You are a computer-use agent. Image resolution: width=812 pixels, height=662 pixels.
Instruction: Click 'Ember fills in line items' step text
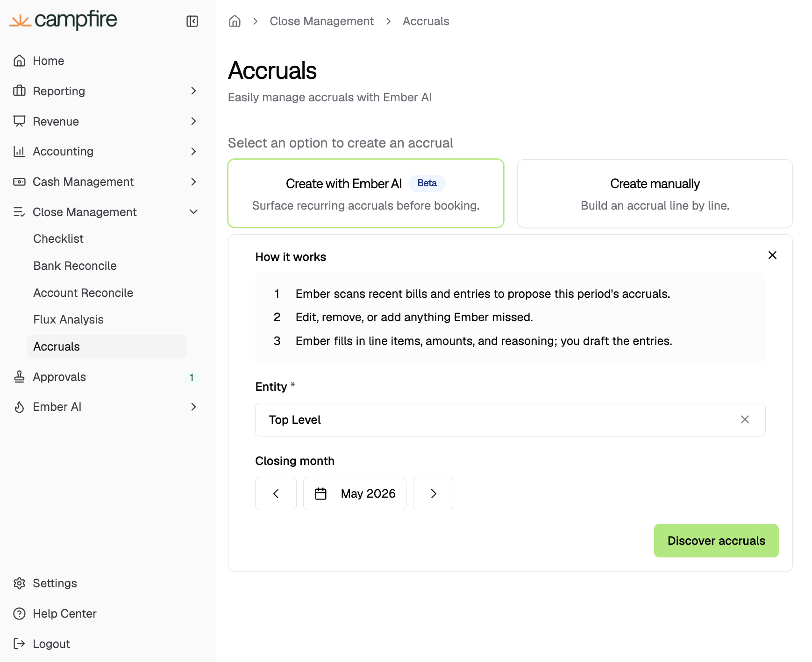tap(484, 341)
